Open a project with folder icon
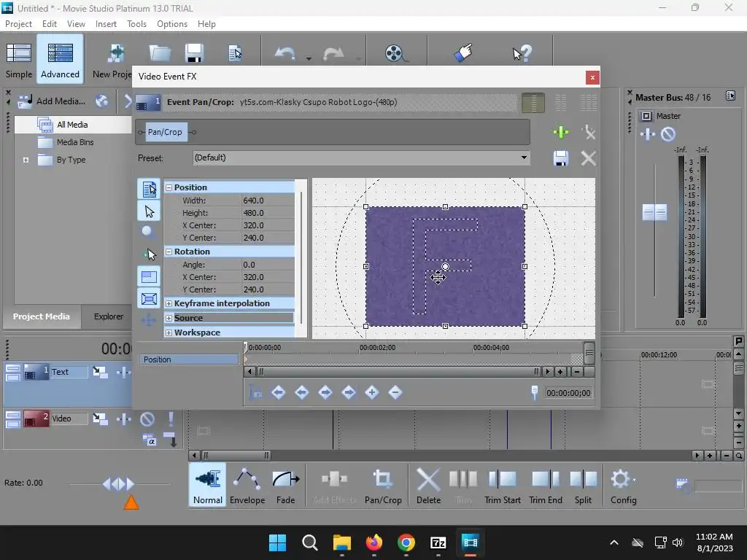 [x=160, y=53]
